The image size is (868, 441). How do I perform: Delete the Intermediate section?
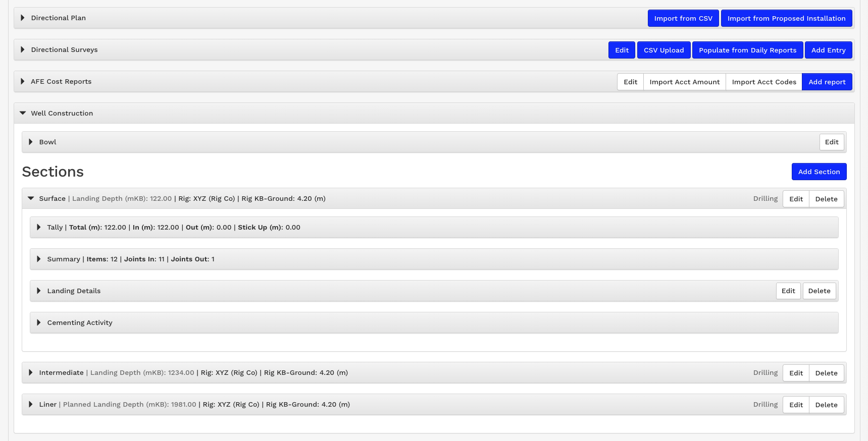pos(826,373)
